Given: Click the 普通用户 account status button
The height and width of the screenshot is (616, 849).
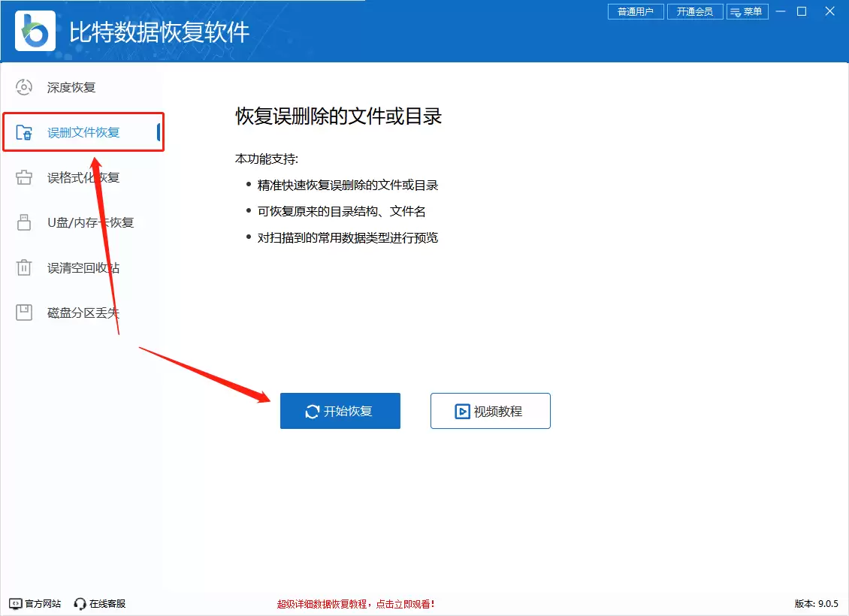Looking at the screenshot, I should coord(635,11).
